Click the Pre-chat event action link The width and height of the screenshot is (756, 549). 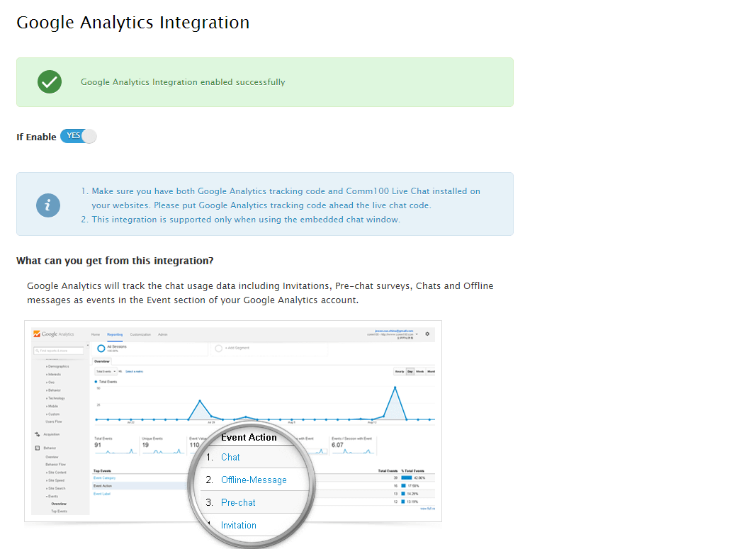[x=238, y=502]
